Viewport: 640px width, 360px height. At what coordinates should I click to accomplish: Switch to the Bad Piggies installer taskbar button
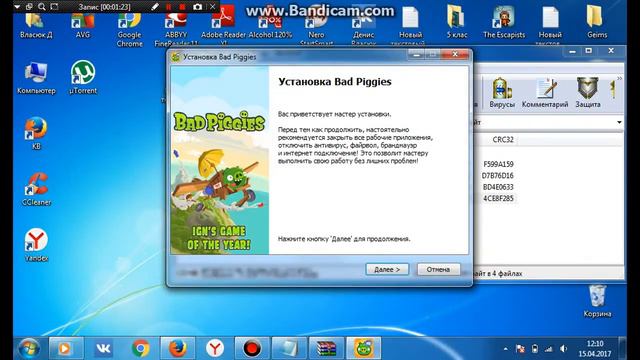click(363, 348)
